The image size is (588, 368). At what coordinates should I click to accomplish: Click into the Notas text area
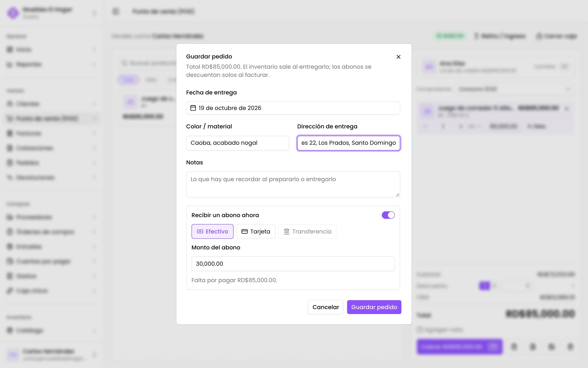point(293,184)
